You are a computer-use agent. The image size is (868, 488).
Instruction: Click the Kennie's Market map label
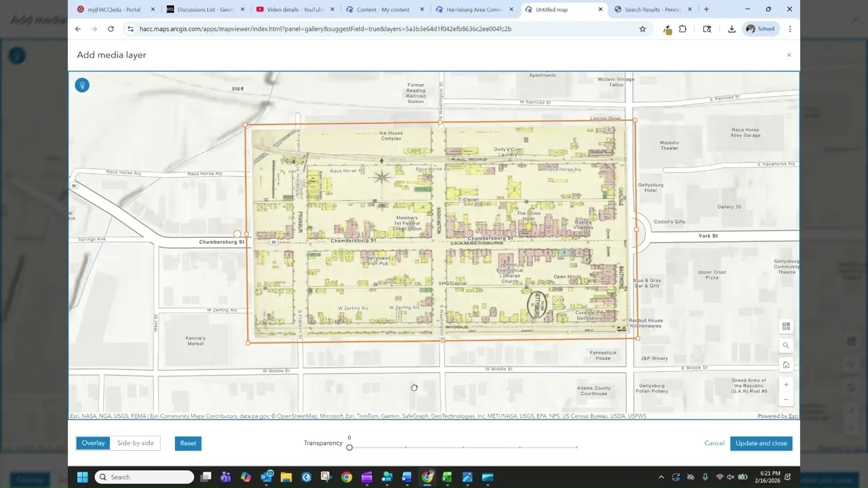pos(195,341)
